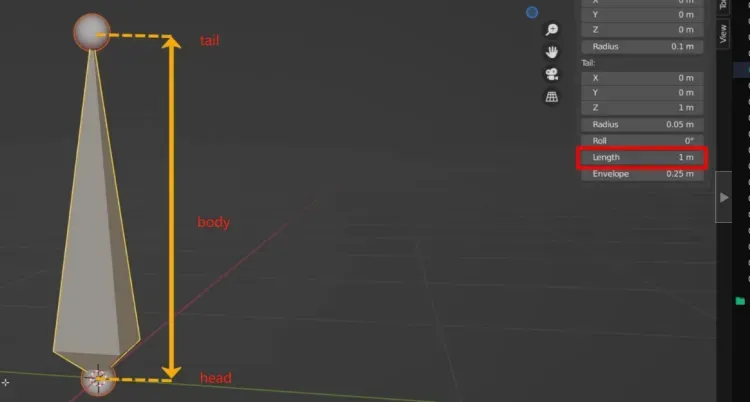Click the hand pan view icon

(552, 52)
